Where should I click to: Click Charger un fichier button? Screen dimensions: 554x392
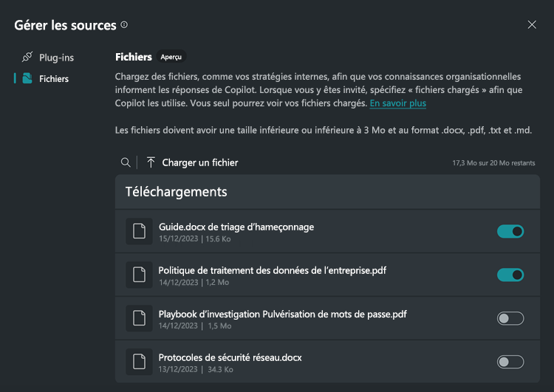[199, 162]
